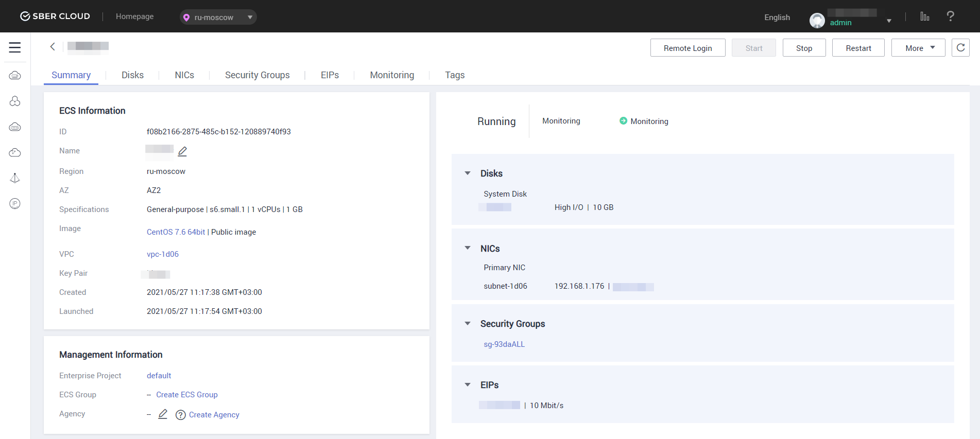980x439 pixels.
Task: Collapse the Security Groups section
Action: pyautogui.click(x=468, y=324)
